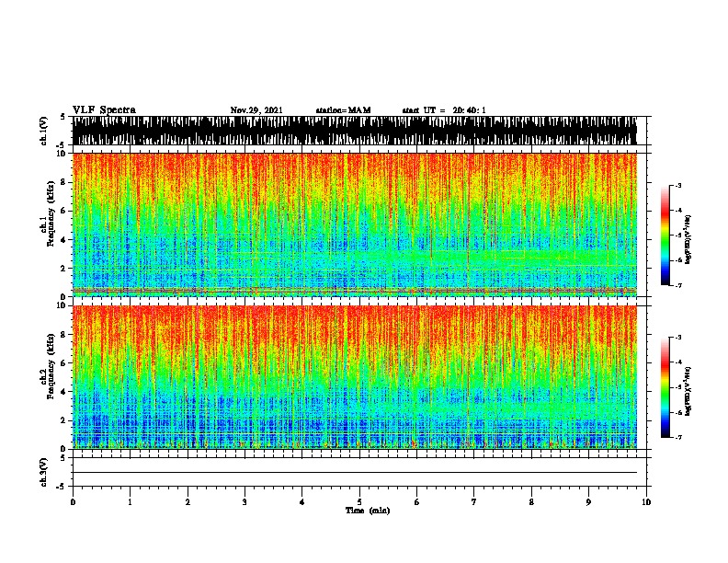Click the "4" kHz tick on ch.1 frequency axis
The height and width of the screenshot is (563, 728).
pyautogui.click(x=64, y=240)
